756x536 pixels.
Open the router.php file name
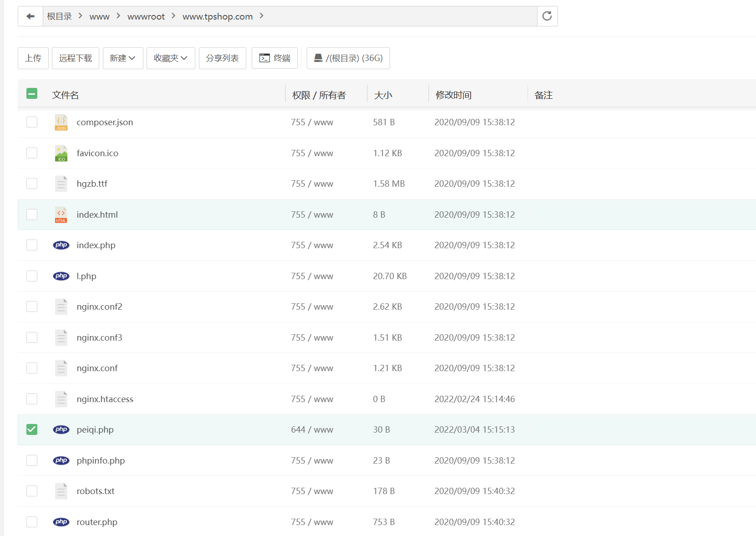tap(97, 522)
